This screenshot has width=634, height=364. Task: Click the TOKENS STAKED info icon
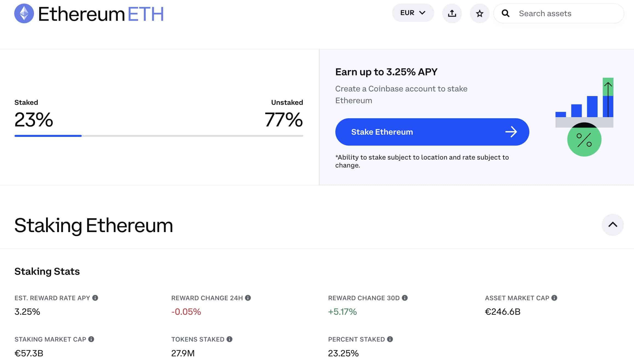pyautogui.click(x=230, y=339)
